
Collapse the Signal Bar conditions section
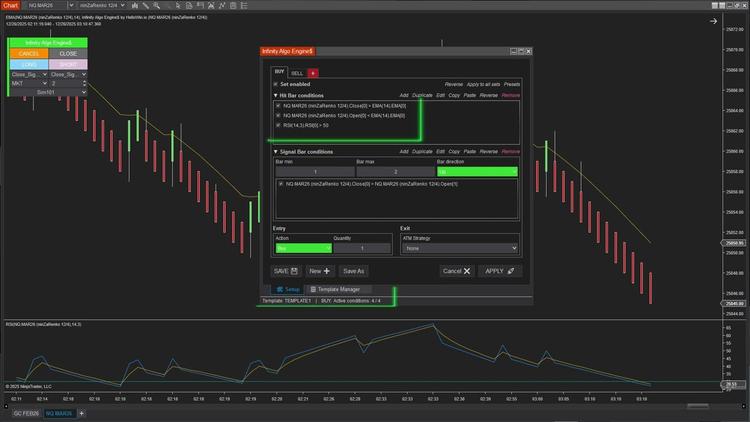tap(276, 152)
